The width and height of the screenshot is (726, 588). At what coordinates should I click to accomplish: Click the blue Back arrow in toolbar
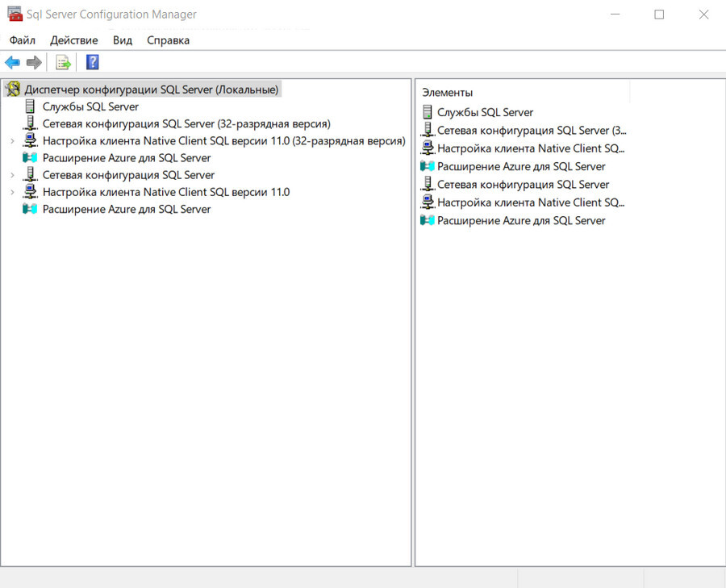point(12,62)
